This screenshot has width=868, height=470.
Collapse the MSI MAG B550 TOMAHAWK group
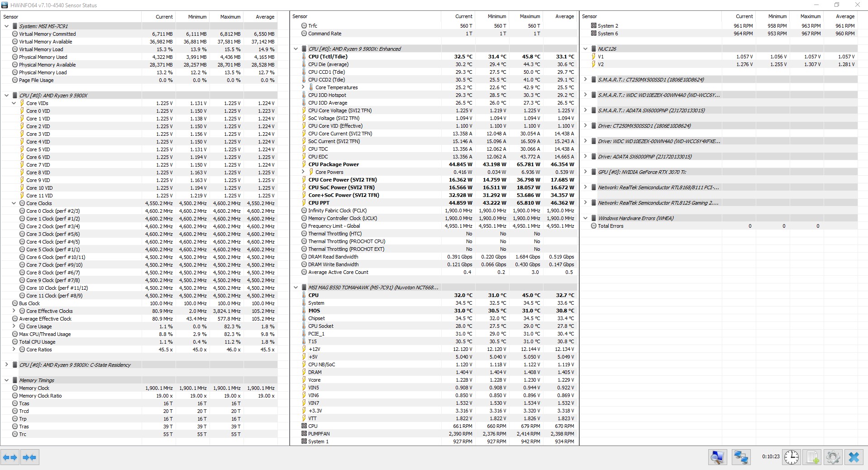296,288
